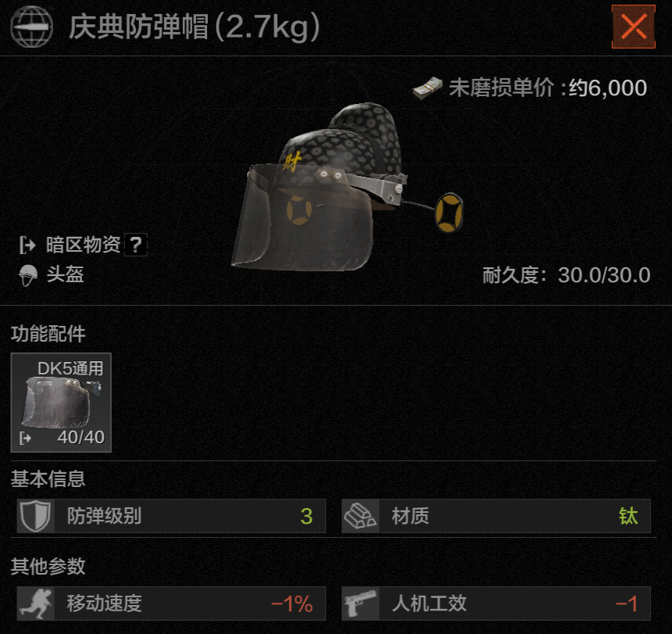Image resolution: width=672 pixels, height=634 pixels.
Task: Click the pistol icon for 人机工效
Action: pyautogui.click(x=360, y=604)
